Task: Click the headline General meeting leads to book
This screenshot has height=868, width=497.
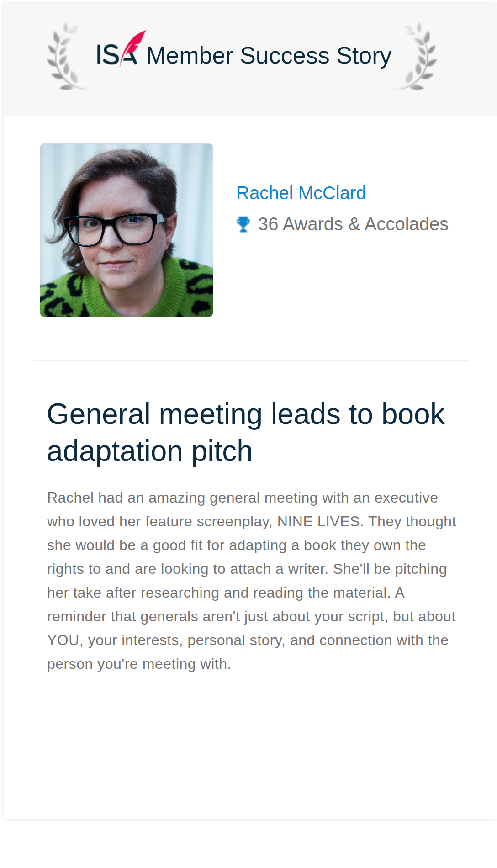Action: (246, 414)
